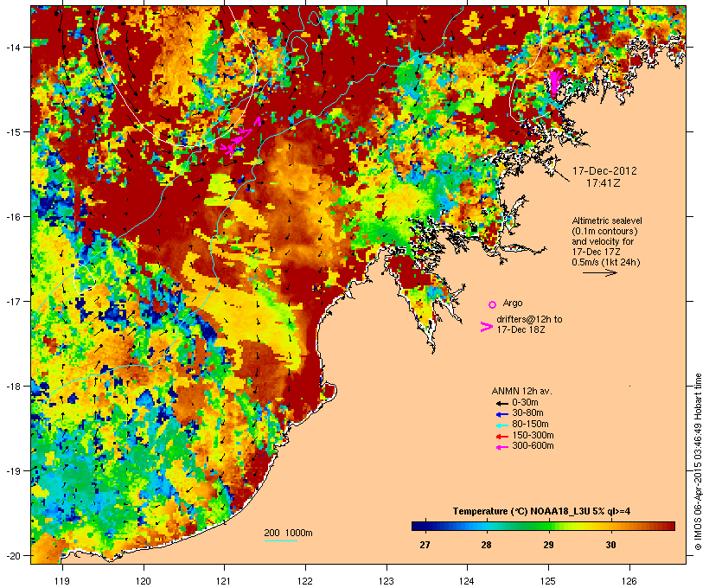Click the 'Argo' legend label

[x=513, y=303]
